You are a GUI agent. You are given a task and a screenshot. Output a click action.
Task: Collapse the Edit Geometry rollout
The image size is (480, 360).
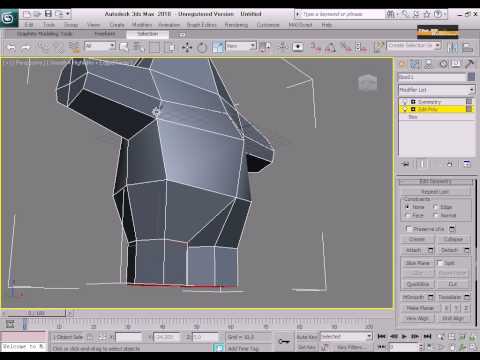(436, 181)
